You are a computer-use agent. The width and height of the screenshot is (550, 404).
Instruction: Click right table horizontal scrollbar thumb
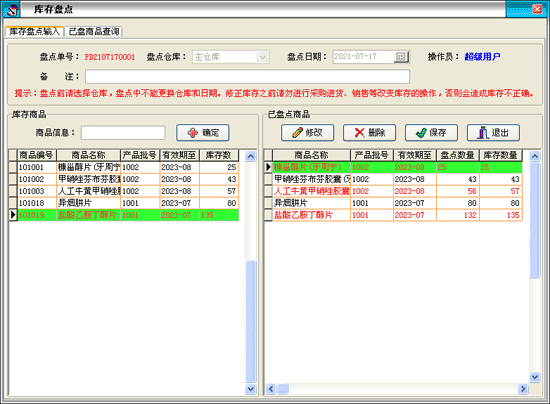pyautogui.click(x=283, y=389)
